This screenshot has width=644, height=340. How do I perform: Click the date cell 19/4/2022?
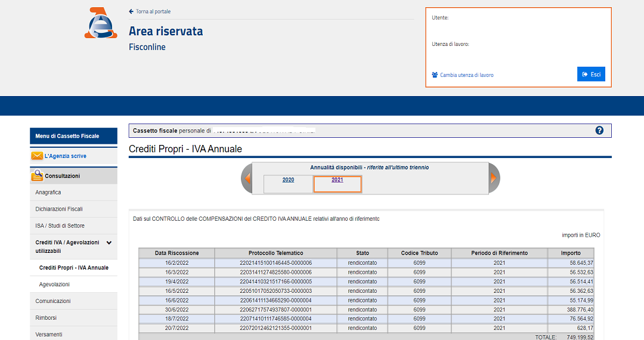177,282
